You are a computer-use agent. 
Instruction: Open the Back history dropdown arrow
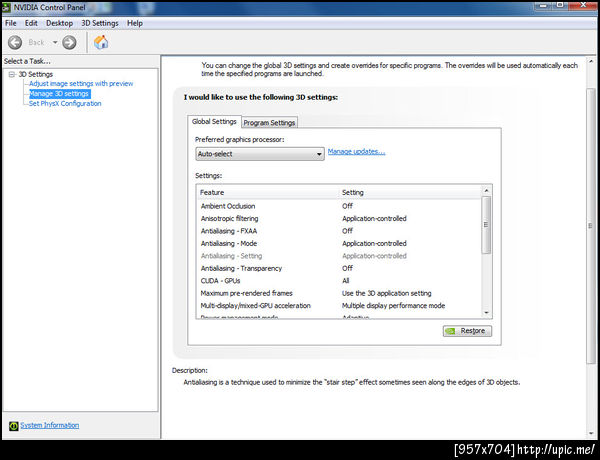(55, 42)
